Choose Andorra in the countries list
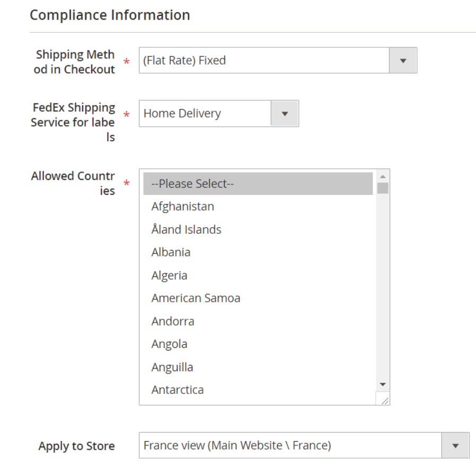 (x=258, y=321)
